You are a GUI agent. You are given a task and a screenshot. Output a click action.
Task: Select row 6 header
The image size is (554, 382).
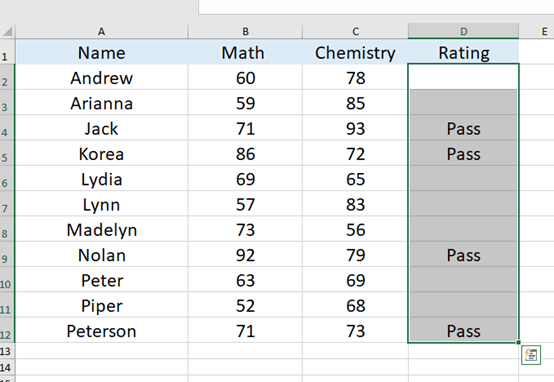(7, 178)
